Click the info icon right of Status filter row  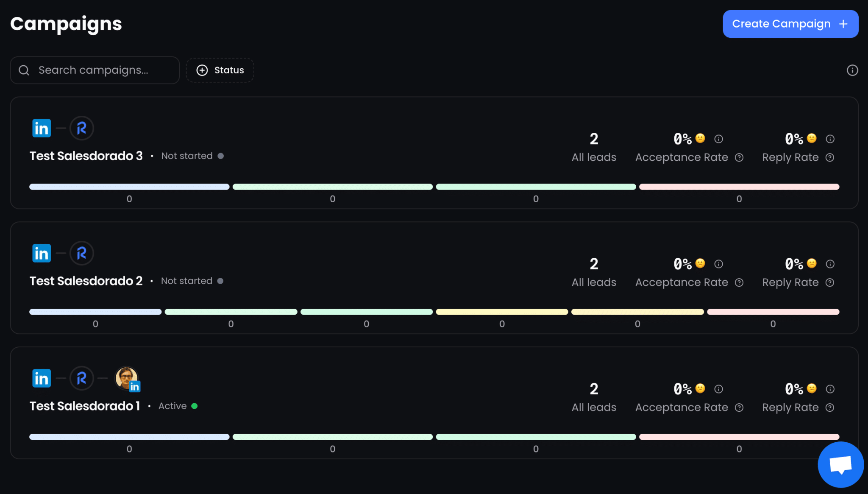pyautogui.click(x=852, y=70)
